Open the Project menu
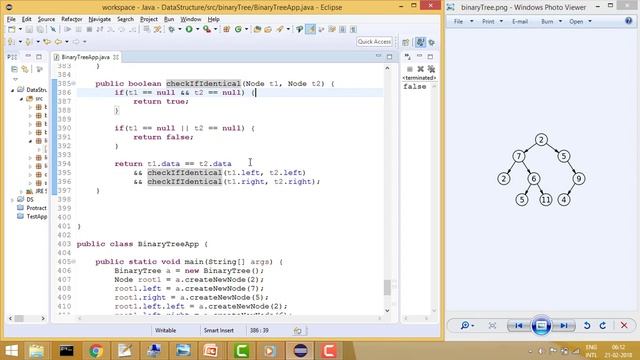640x360 pixels. (149, 19)
